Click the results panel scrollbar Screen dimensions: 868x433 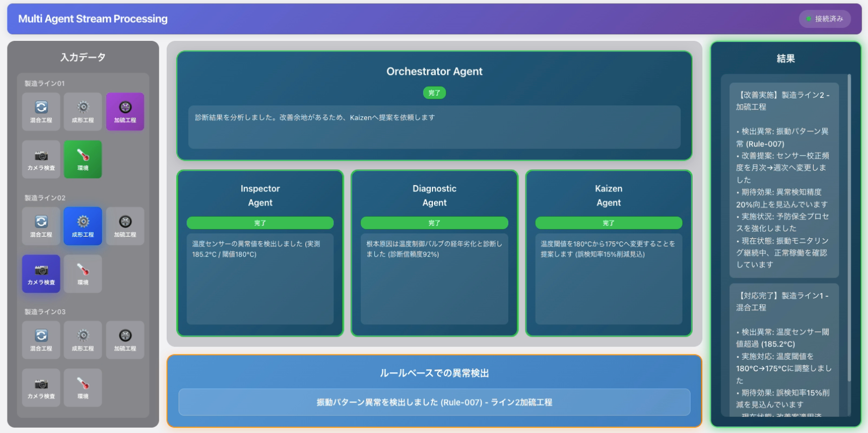pyautogui.click(x=849, y=228)
